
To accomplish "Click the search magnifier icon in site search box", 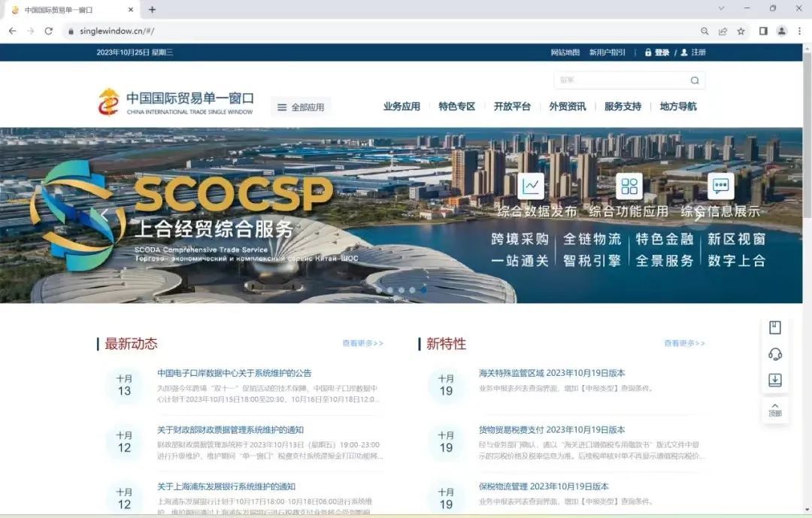I will click(x=695, y=80).
